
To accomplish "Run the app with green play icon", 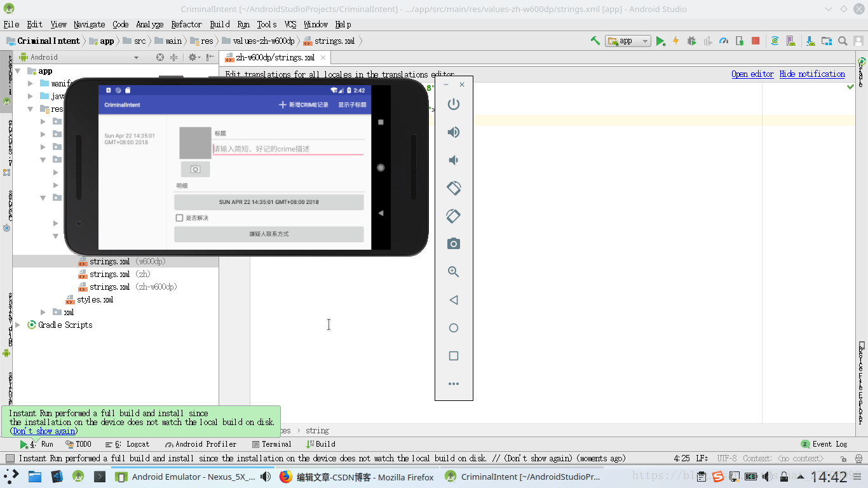I will 661,41.
